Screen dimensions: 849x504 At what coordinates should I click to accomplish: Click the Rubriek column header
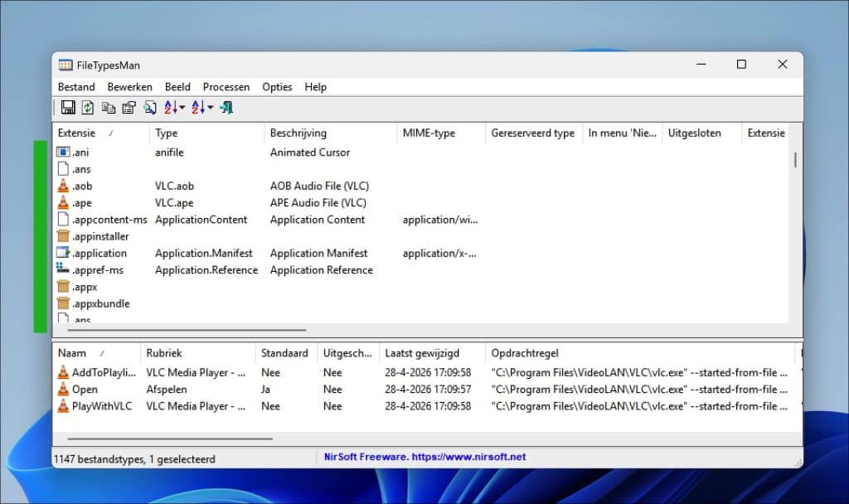[197, 353]
